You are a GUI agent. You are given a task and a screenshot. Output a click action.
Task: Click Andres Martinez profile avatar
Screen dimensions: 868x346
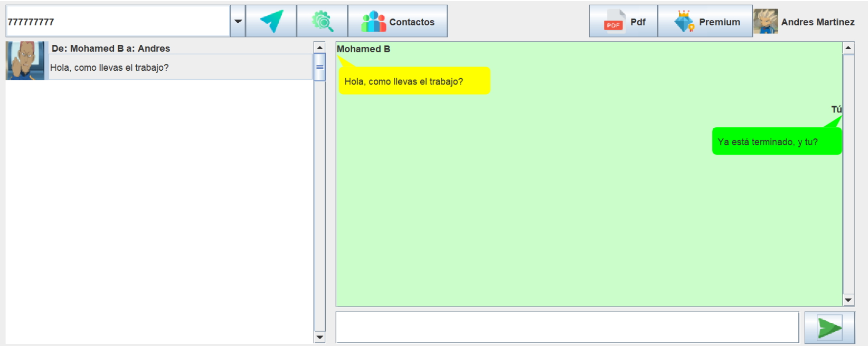(x=766, y=22)
